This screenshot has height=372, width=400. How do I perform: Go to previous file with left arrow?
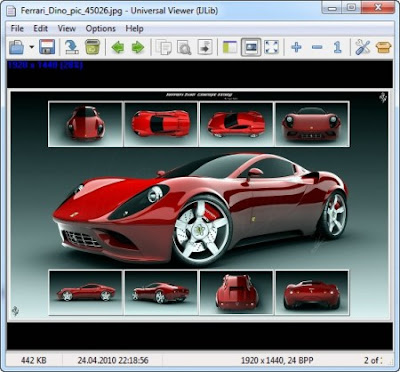point(118,47)
